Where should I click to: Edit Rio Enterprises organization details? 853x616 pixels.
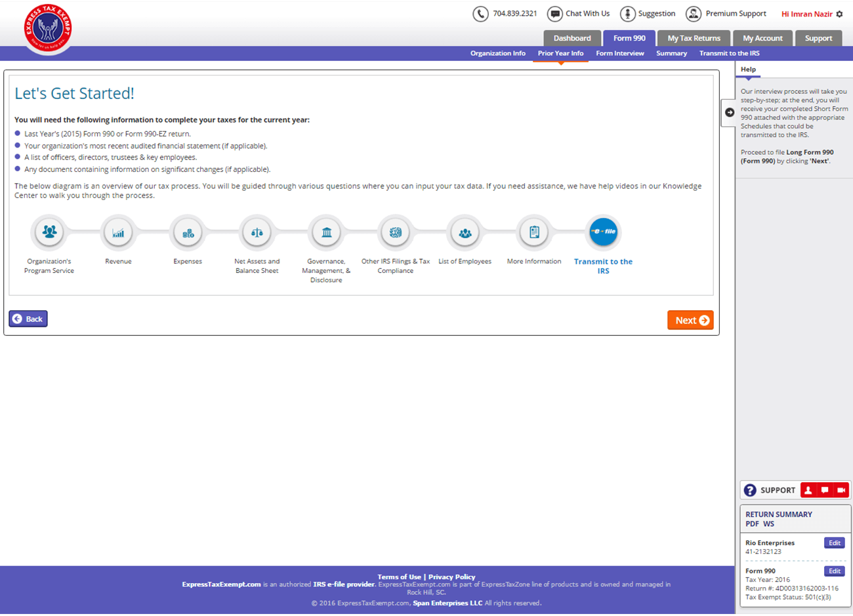point(834,543)
